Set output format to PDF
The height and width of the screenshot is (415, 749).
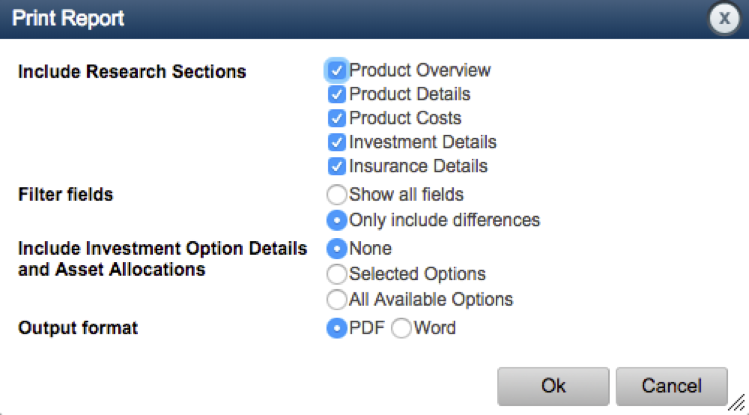tap(337, 327)
